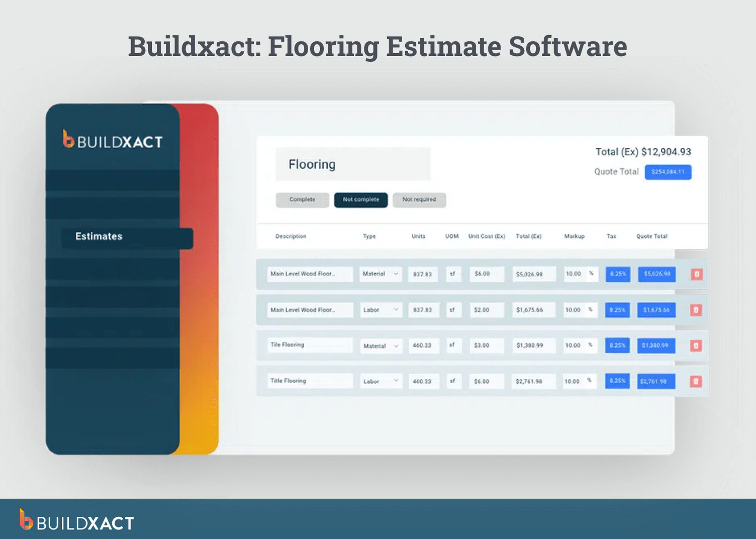Image resolution: width=756 pixels, height=539 pixels.
Task: Click the 8.25% tax badge on first row
Action: (x=617, y=274)
